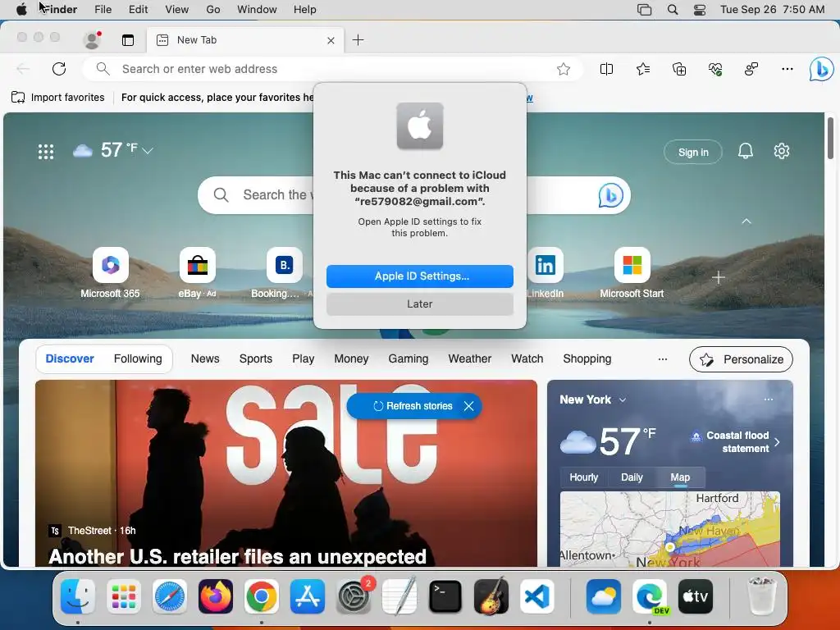Open the page settings gear icon
The width and height of the screenshot is (840, 630).
[782, 152]
